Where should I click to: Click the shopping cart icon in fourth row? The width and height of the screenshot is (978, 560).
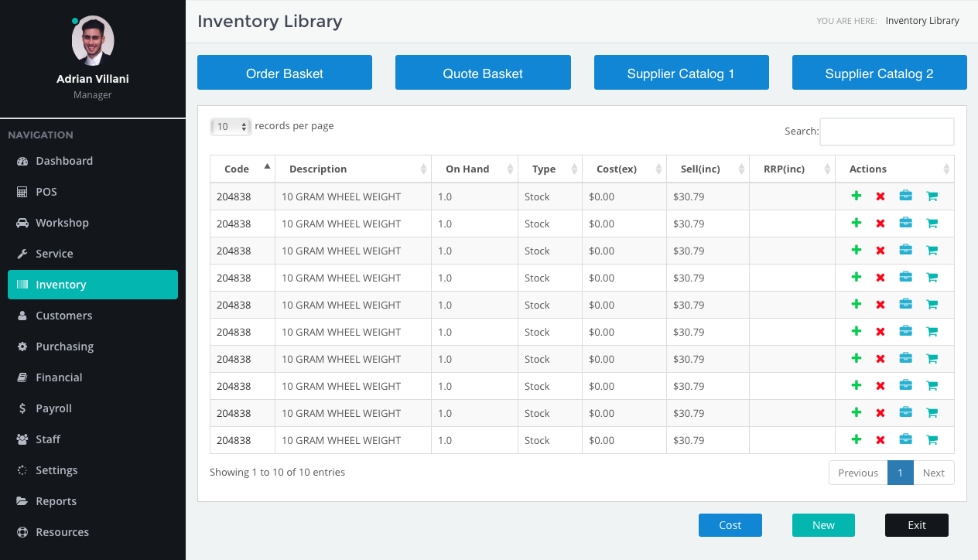[932, 278]
